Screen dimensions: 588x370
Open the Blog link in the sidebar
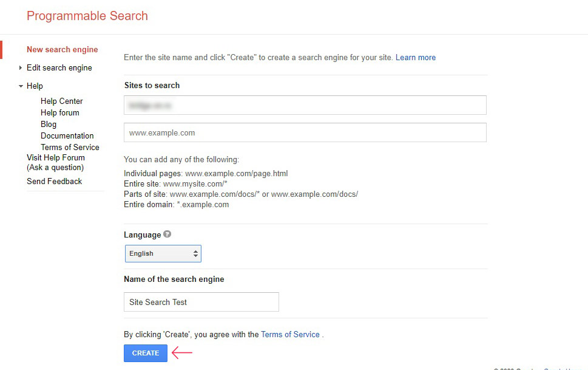(49, 125)
